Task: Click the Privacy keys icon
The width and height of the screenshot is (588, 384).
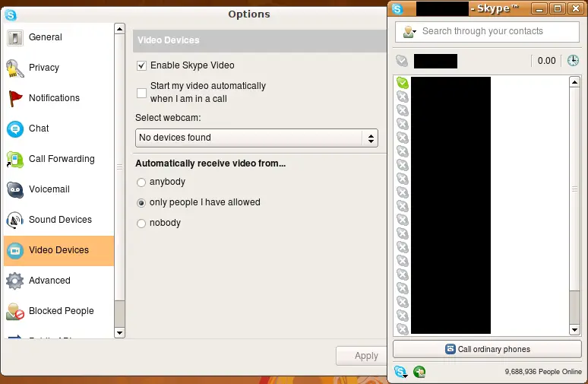Action: (x=15, y=68)
